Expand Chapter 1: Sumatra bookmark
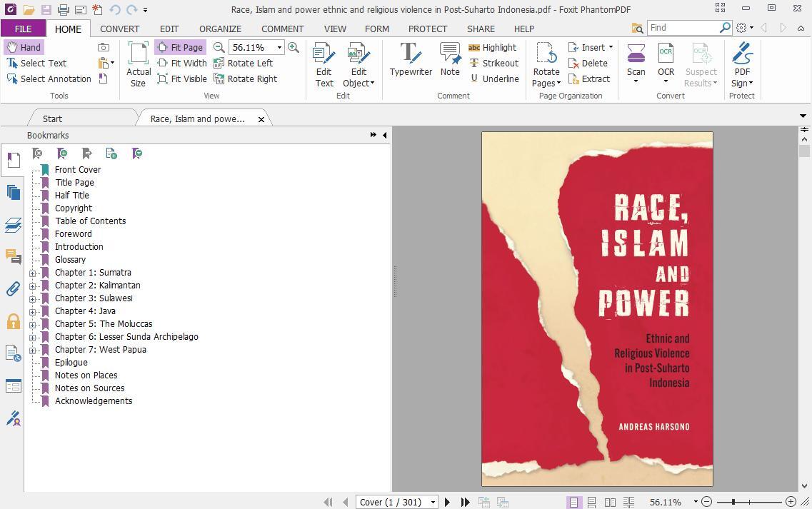 pyautogui.click(x=33, y=273)
